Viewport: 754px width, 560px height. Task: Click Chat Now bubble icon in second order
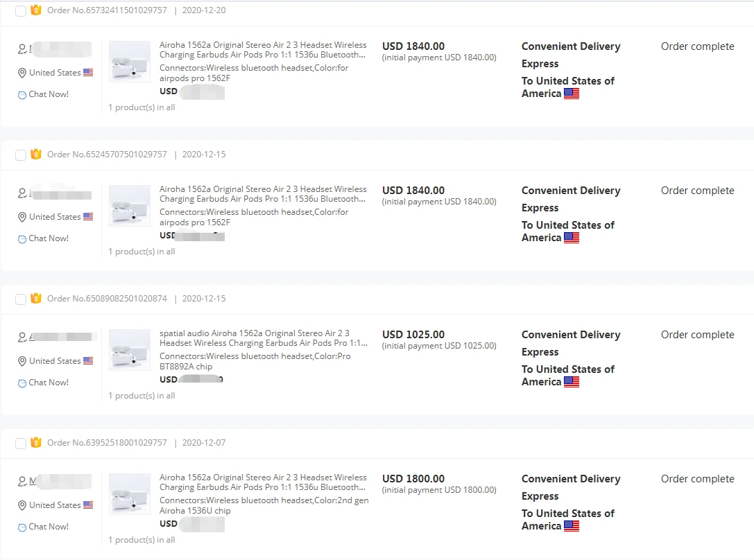22,239
